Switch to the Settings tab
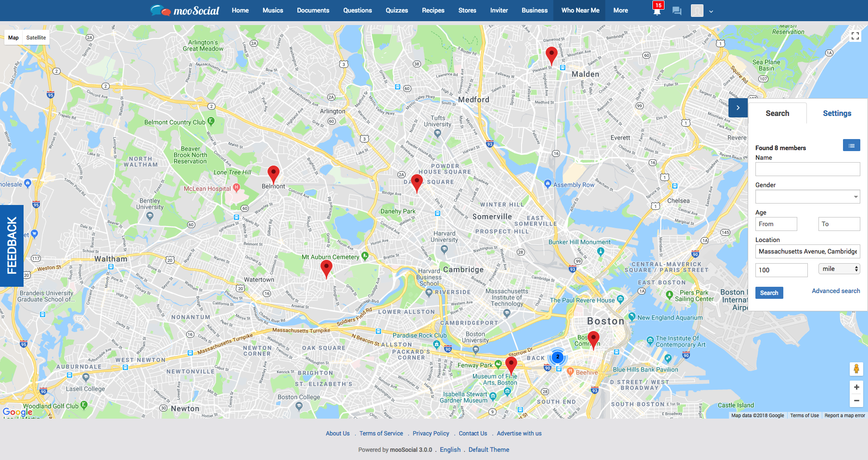This screenshot has height=460, width=868. 837,113
